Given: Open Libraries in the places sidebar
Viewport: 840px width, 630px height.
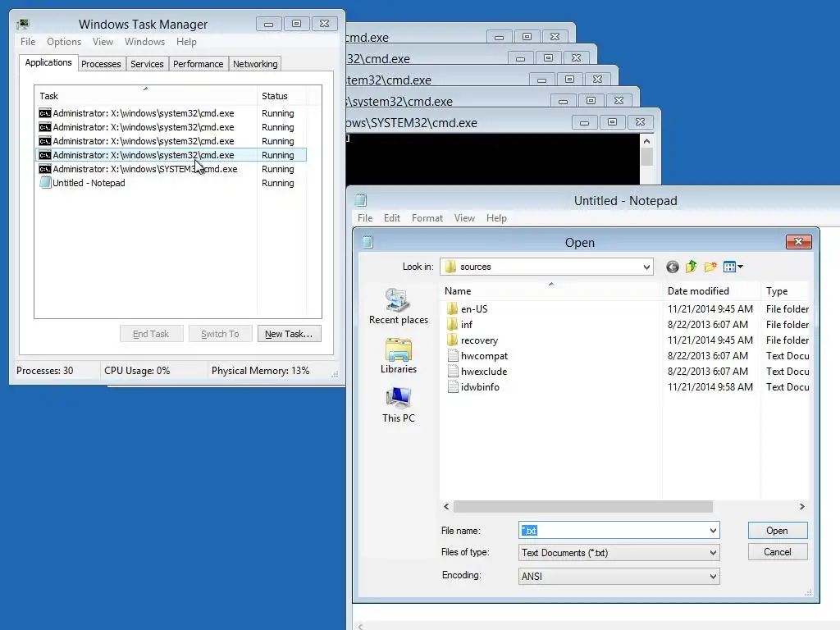Looking at the screenshot, I should pos(399,356).
